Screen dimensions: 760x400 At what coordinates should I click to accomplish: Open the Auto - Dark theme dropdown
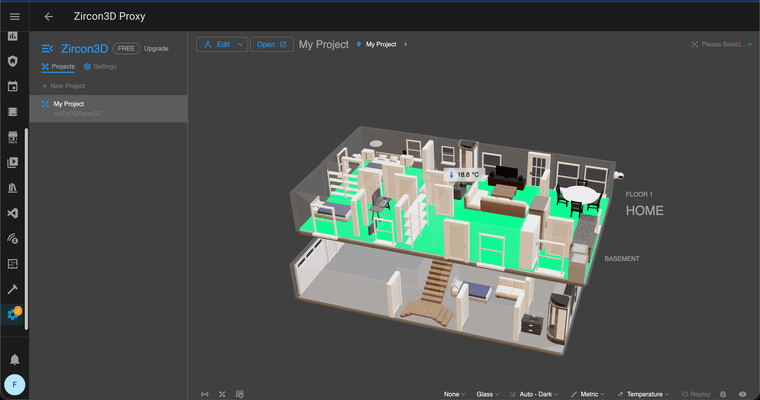coord(535,394)
